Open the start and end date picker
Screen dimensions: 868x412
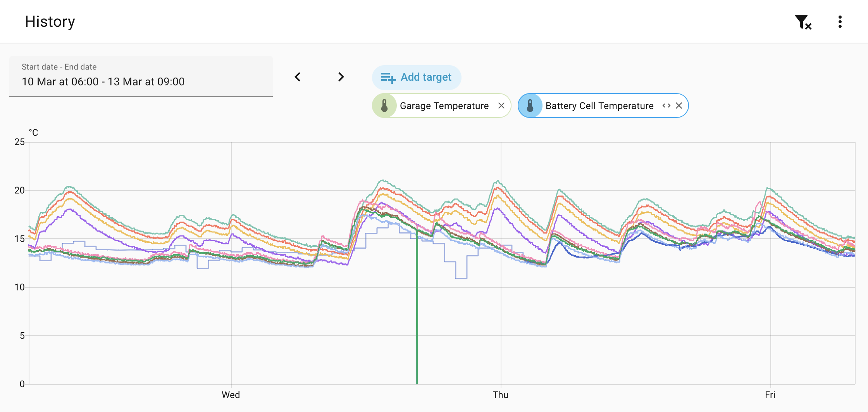141,76
